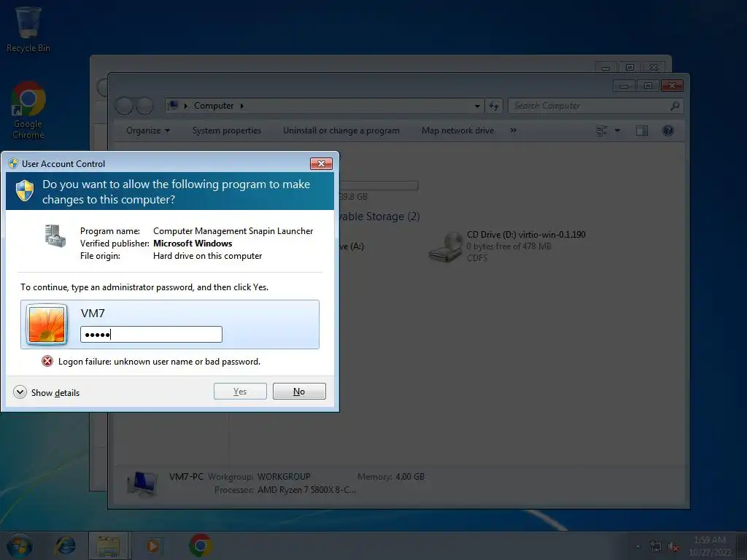Open the view options dropdown arrow
Image resolution: width=747 pixels, height=560 pixels.
point(617,131)
